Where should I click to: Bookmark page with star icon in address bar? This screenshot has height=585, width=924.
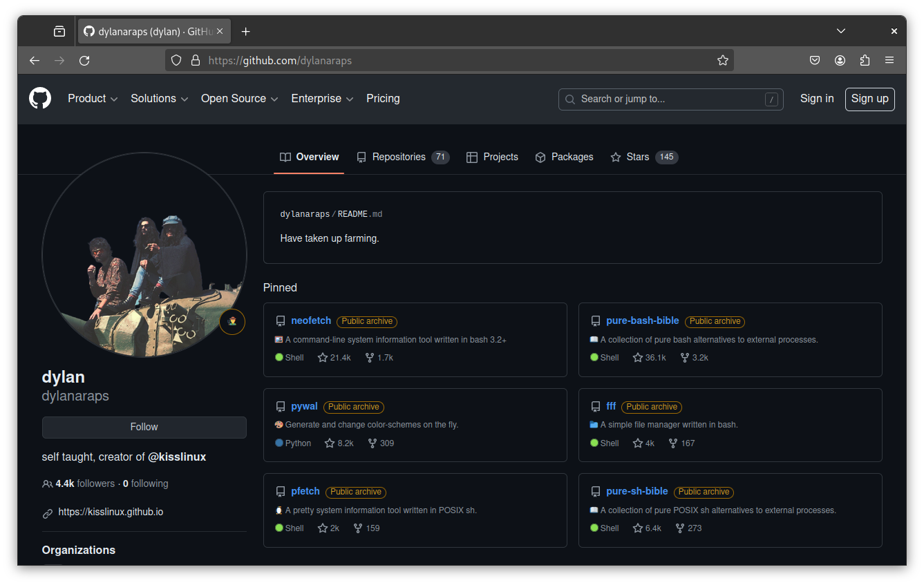click(723, 61)
